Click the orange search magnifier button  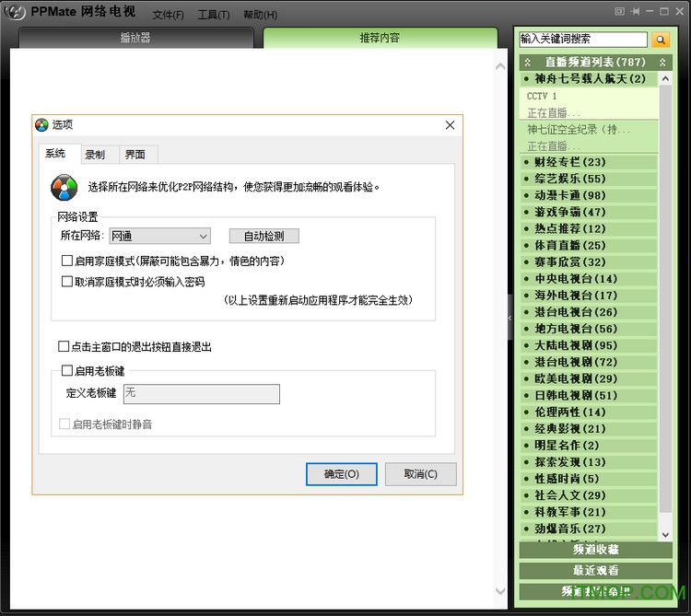point(661,40)
